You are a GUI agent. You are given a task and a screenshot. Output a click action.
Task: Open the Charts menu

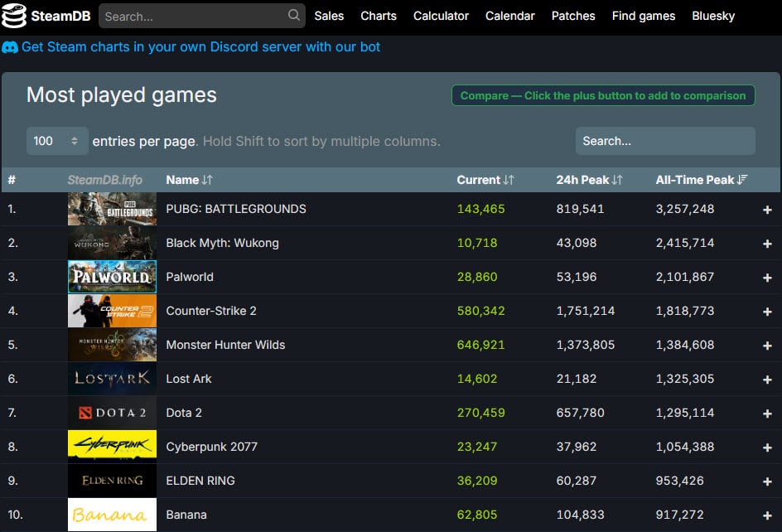[x=379, y=16]
